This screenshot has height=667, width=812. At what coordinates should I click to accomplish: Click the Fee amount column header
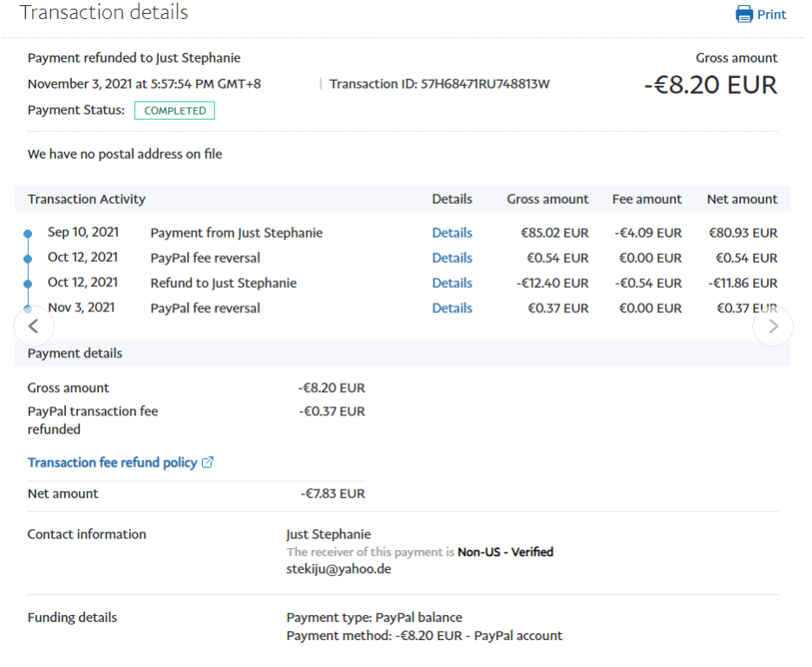point(646,199)
